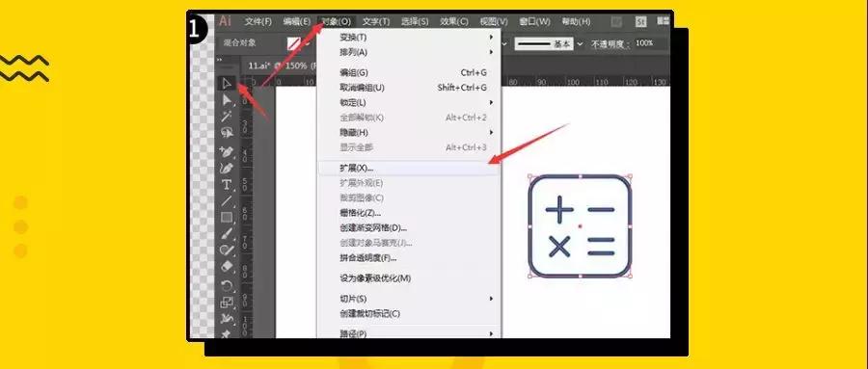The height and width of the screenshot is (369, 868).
Task: Open the workspace layout icon top-right
Action: [x=663, y=20]
